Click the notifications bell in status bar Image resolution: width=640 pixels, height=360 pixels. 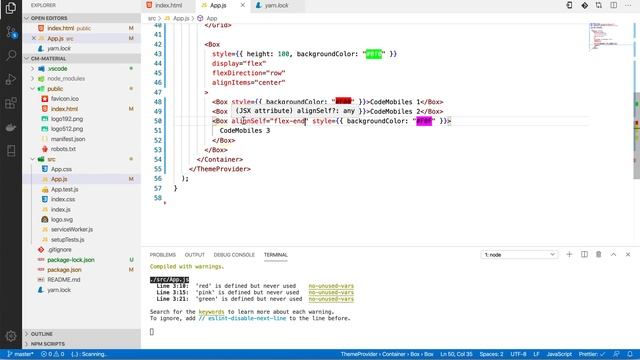point(630,354)
